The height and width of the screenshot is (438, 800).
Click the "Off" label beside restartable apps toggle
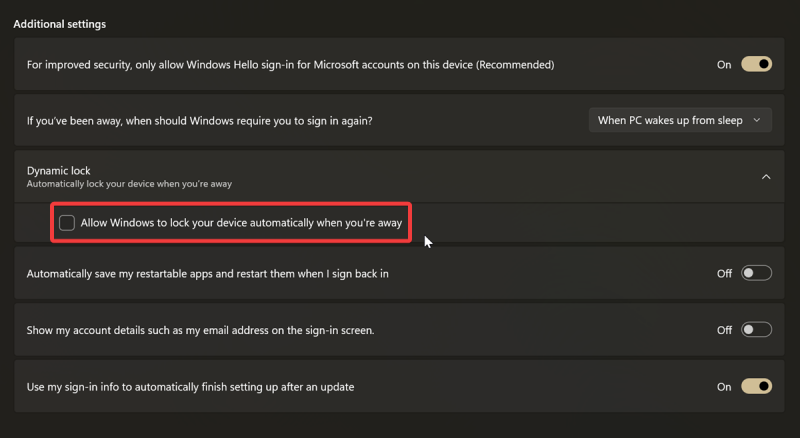click(x=724, y=273)
